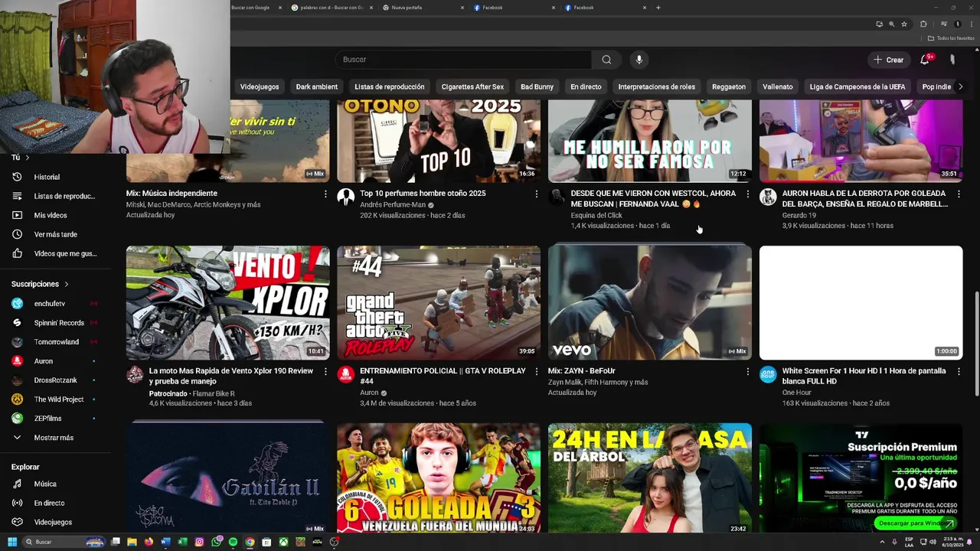
Task: Switch to Nueva pestaña browser tab
Action: [423, 8]
